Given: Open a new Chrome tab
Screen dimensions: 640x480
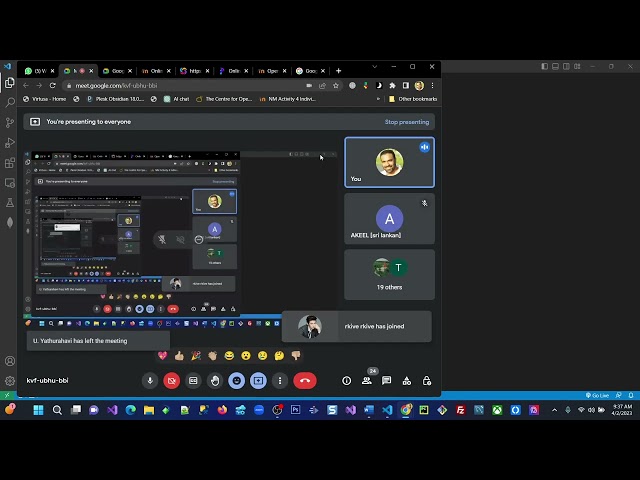Looking at the screenshot, I should click(x=338, y=71).
